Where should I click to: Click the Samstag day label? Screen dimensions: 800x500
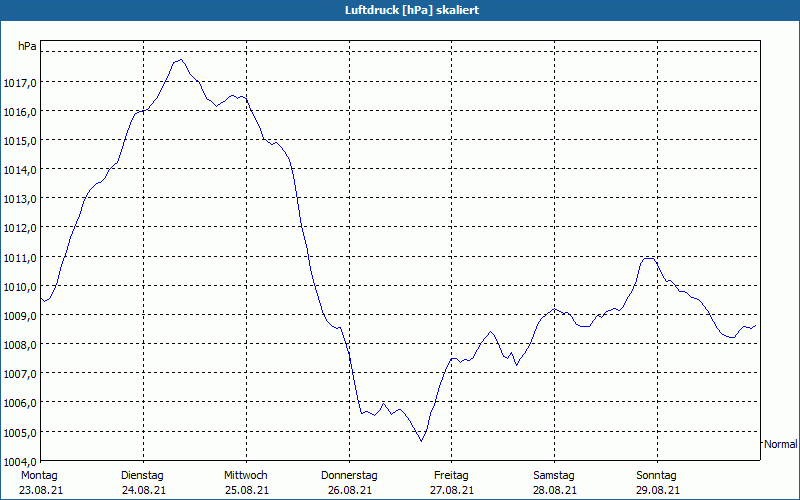pos(554,476)
